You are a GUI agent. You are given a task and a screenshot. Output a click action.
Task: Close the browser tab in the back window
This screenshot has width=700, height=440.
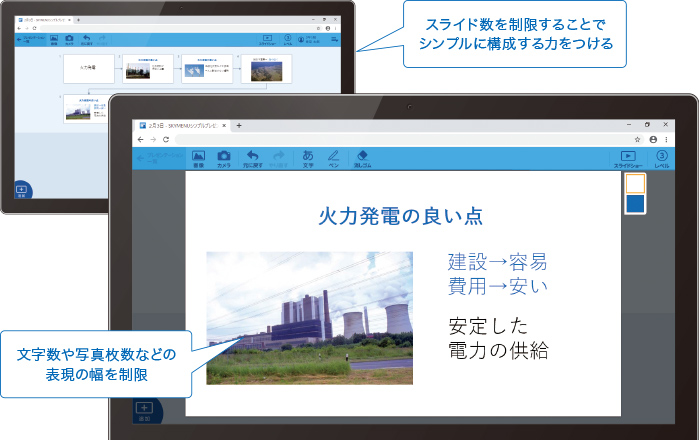tap(70, 20)
